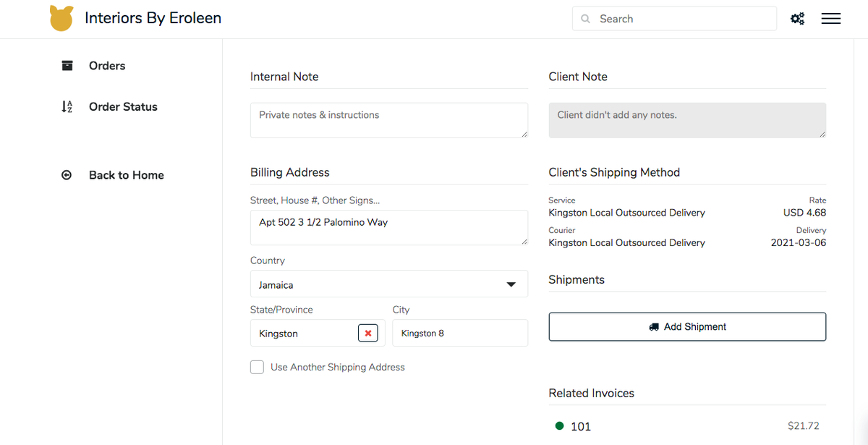The image size is (868, 445).
Task: Select Back to Home sidebar item
Action: pos(126,175)
